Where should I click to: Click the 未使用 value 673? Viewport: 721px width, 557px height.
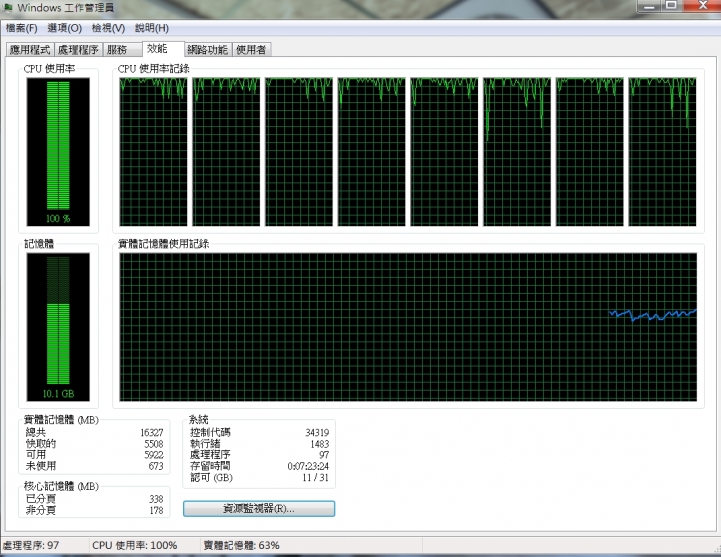click(156, 466)
